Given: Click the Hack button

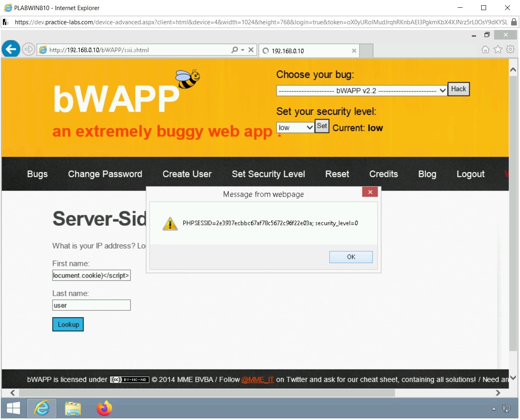Looking at the screenshot, I should coord(458,89).
